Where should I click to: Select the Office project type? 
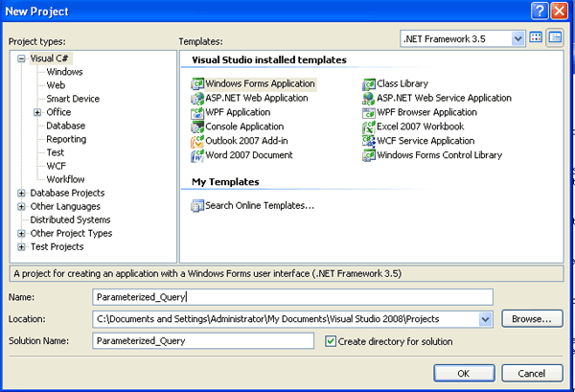click(x=58, y=112)
